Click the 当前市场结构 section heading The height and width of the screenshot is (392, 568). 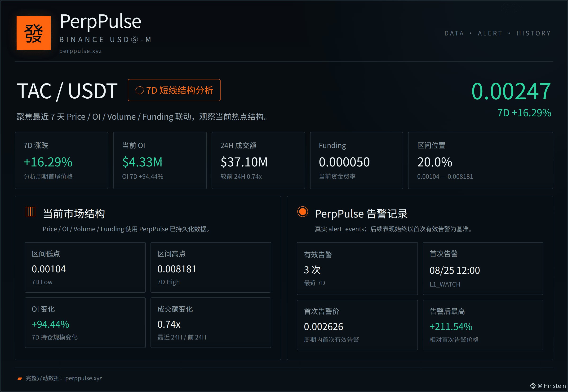tap(74, 214)
